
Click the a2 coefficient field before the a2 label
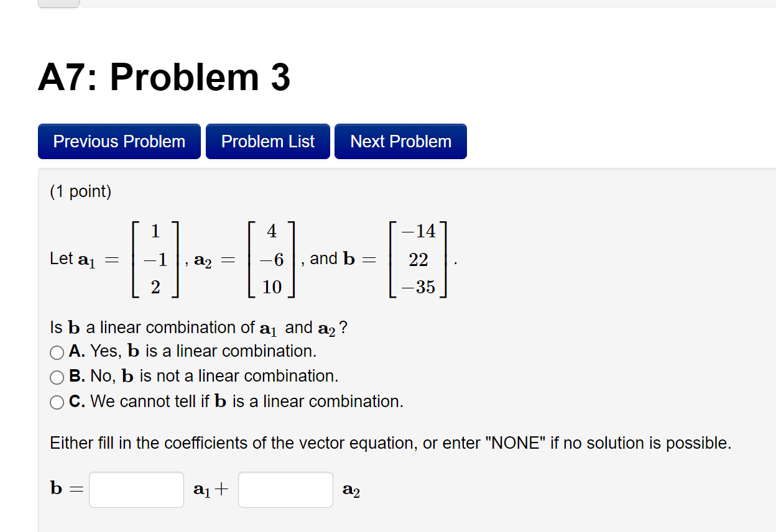coord(285,490)
